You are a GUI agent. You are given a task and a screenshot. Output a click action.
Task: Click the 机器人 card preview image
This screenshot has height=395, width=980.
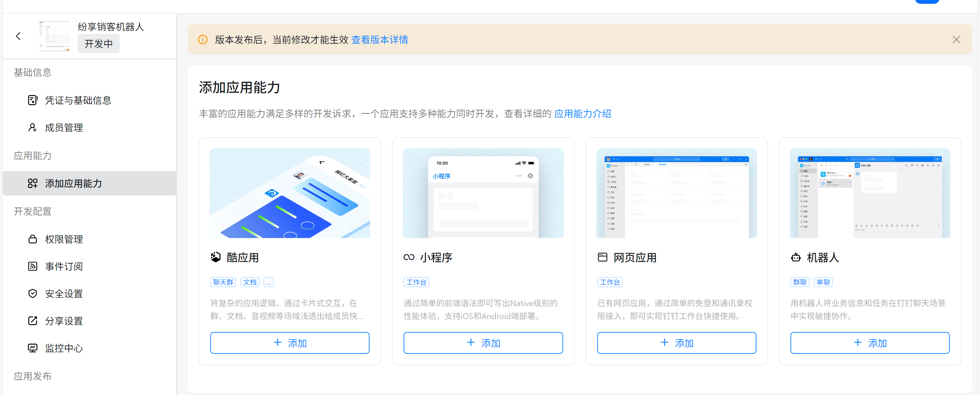(x=870, y=193)
